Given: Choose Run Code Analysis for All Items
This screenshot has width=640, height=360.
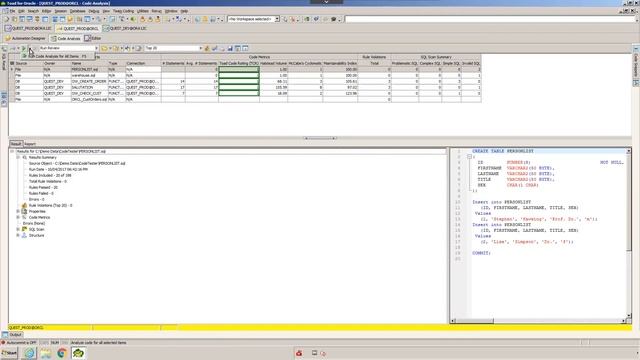Looking at the screenshot, I should click(x=57, y=56).
